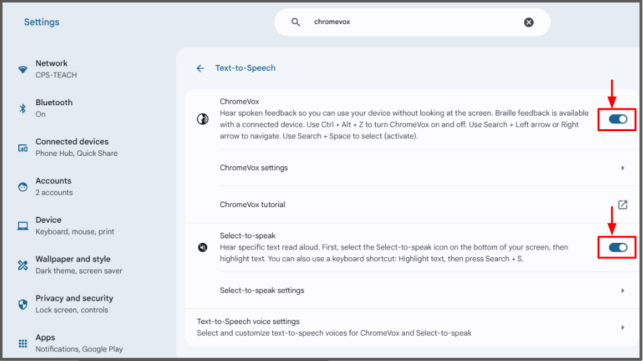Click the ChromeVox tutorial row

click(412, 205)
